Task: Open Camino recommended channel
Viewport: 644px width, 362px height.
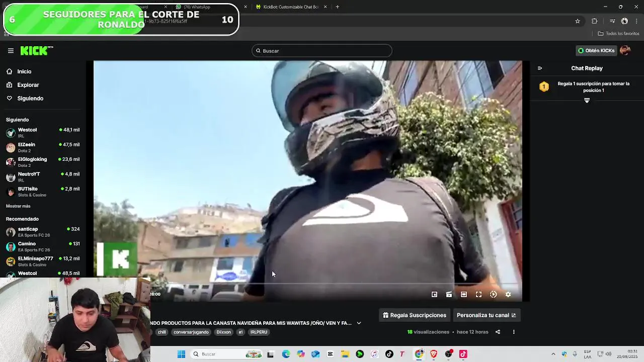Action: click(43, 246)
